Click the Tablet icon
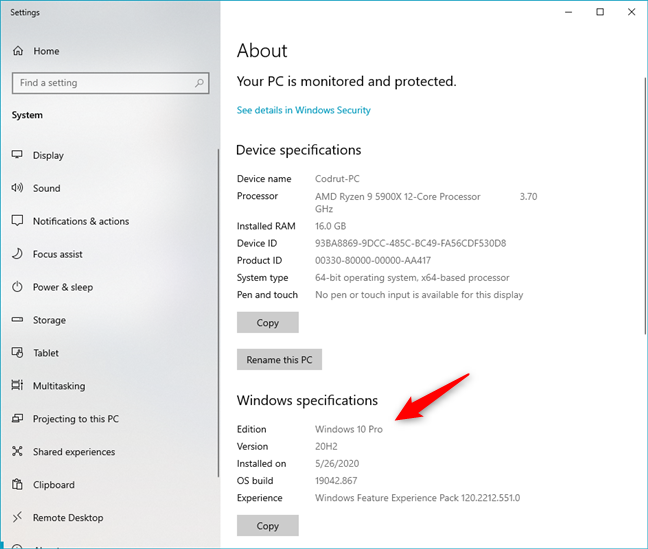Viewport: 648px width, 549px height. [17, 353]
